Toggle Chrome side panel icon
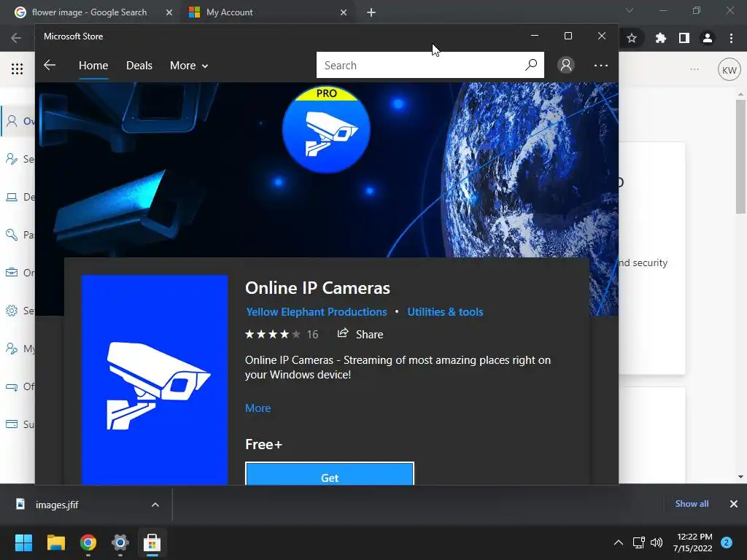 [684, 38]
